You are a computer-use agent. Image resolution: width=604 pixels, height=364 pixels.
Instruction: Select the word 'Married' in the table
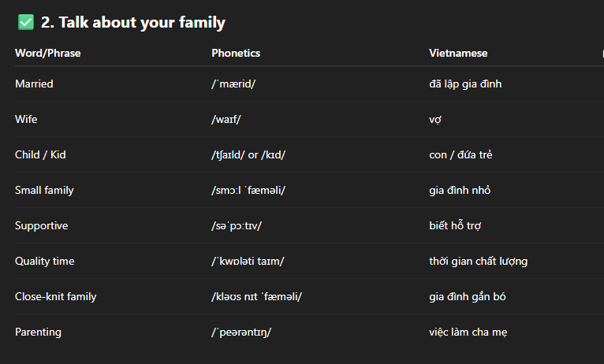[34, 84]
